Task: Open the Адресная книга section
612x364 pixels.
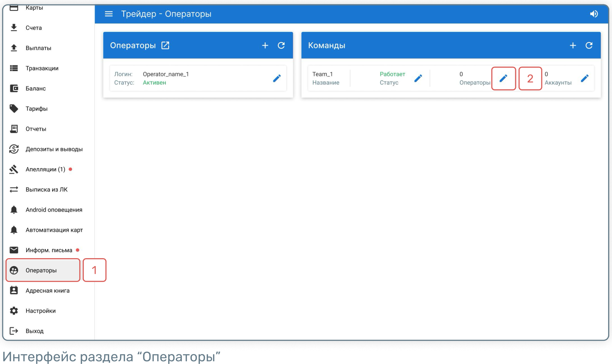Action: [x=47, y=291]
